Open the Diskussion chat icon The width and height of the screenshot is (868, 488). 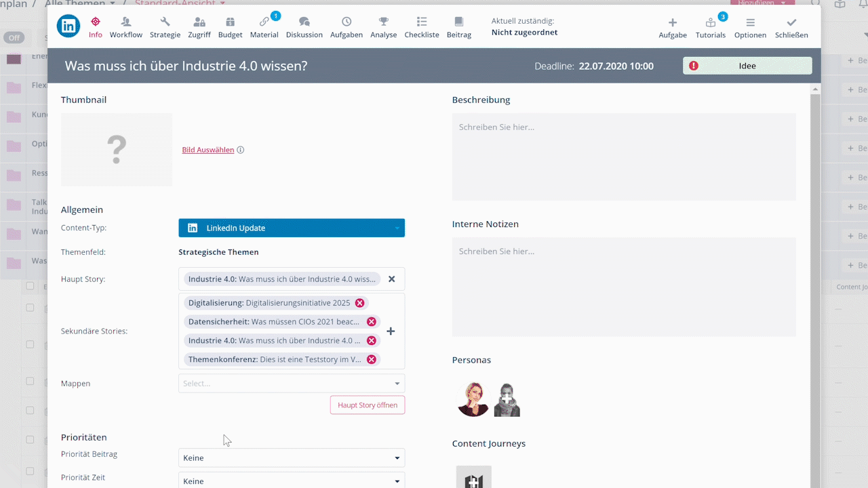304,22
